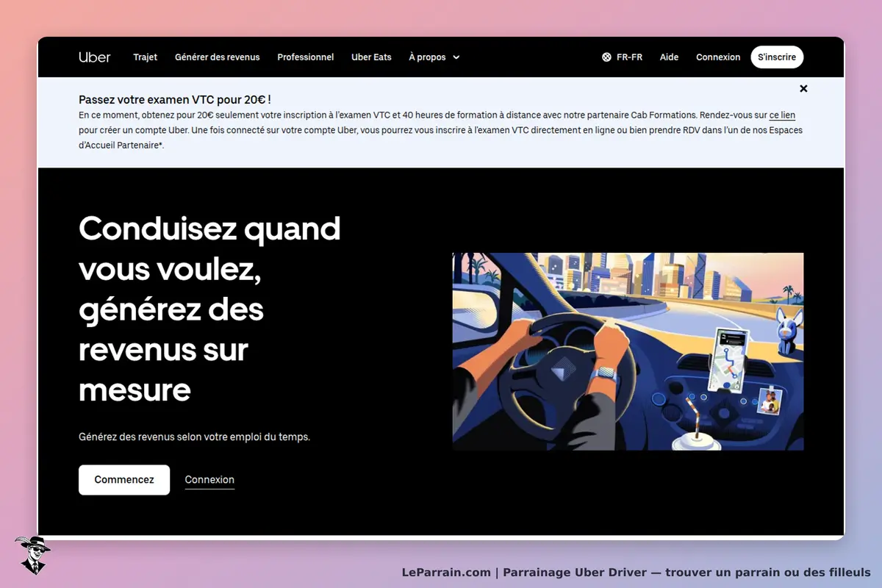
Task: Go to Uber Eats in the navbar
Action: (x=372, y=57)
